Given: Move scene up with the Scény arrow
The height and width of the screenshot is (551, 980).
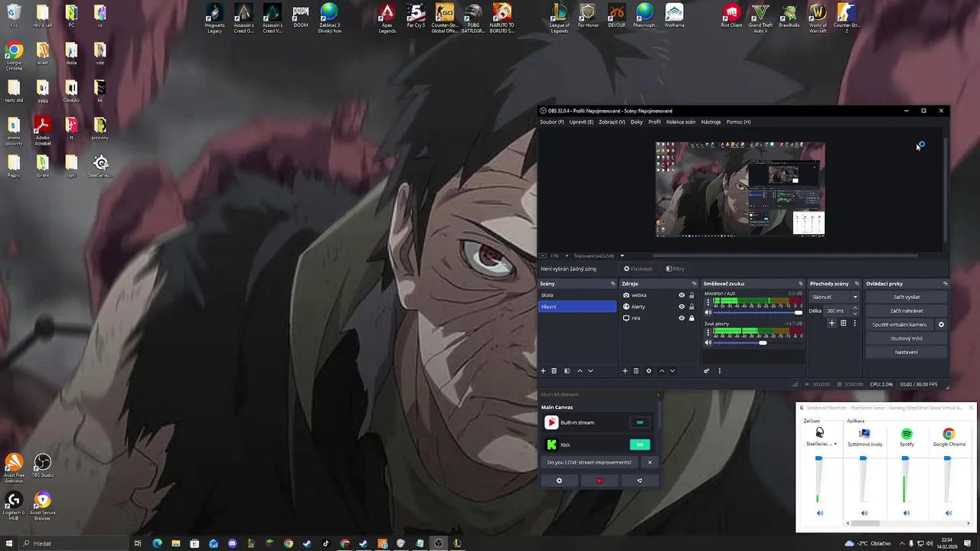Looking at the screenshot, I should (x=580, y=371).
